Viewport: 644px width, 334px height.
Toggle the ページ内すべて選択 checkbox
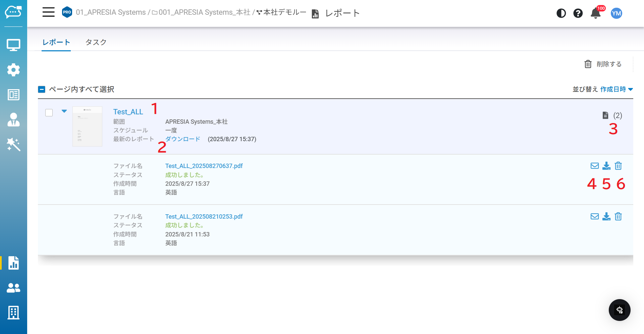(42, 89)
